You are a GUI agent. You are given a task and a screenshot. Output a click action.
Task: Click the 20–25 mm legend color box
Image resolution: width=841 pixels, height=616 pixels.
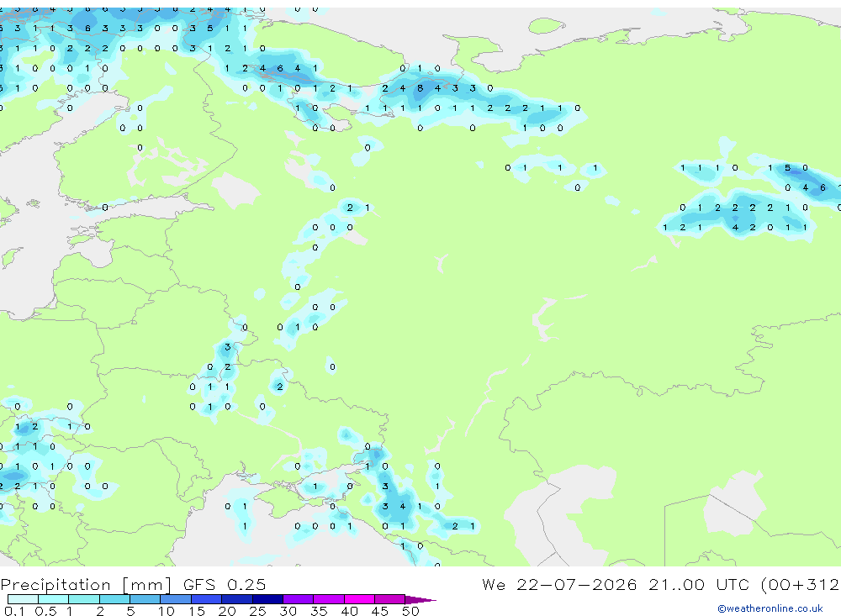click(x=237, y=599)
